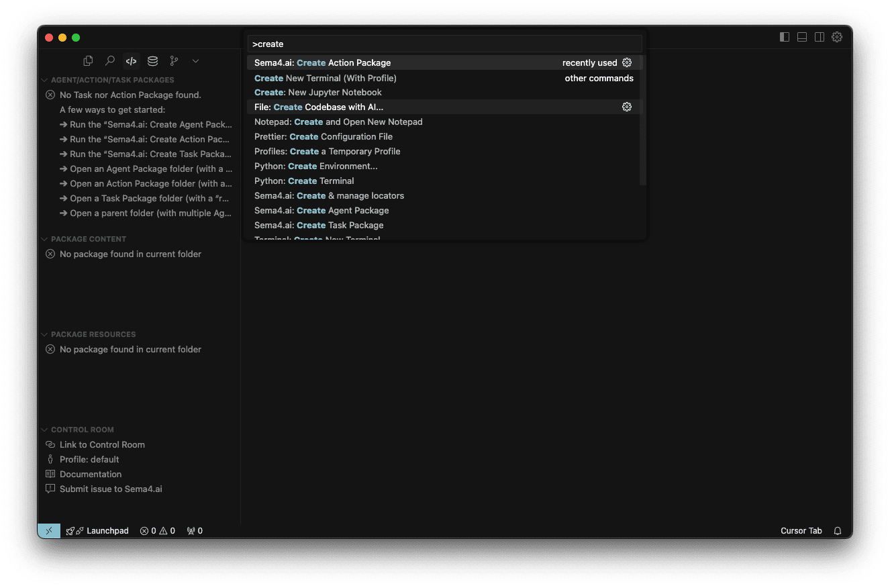Screen dimensions: 890x588
Task: Select the Explorer files icon
Action: (88, 60)
